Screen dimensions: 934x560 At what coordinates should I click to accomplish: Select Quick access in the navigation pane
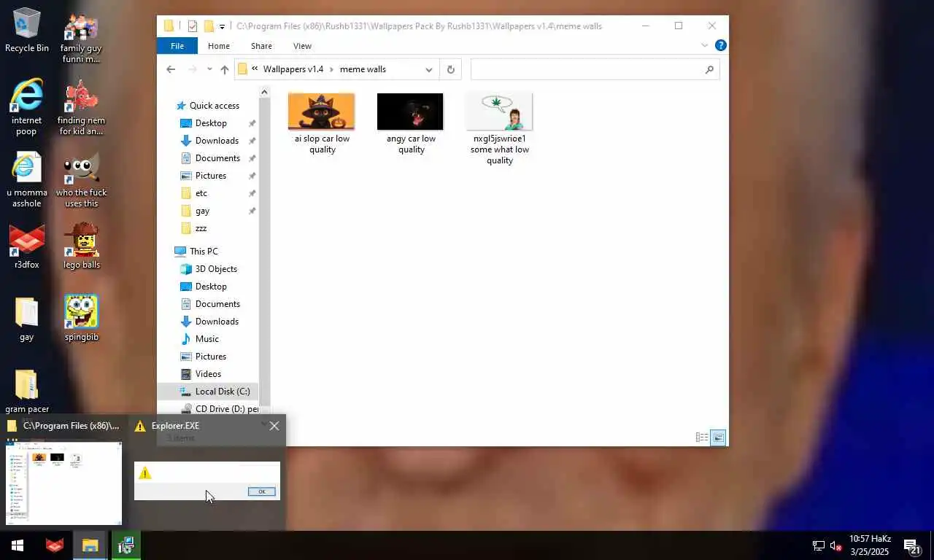tap(208, 106)
